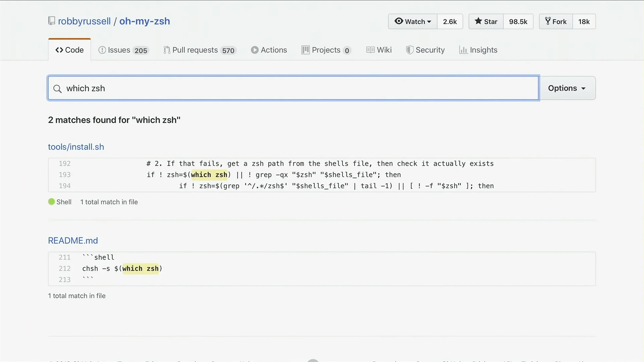Click the robbyrussell owner link
The image size is (644, 362).
pos(84,21)
